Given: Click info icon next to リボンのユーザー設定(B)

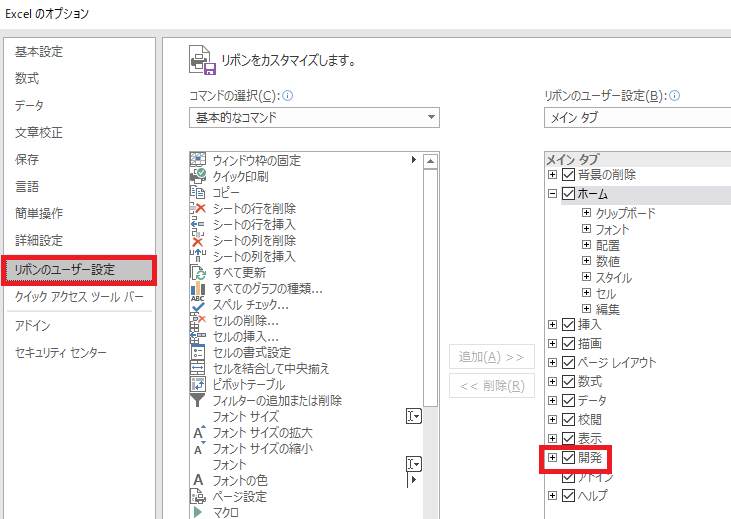Looking at the screenshot, I should click(x=674, y=96).
